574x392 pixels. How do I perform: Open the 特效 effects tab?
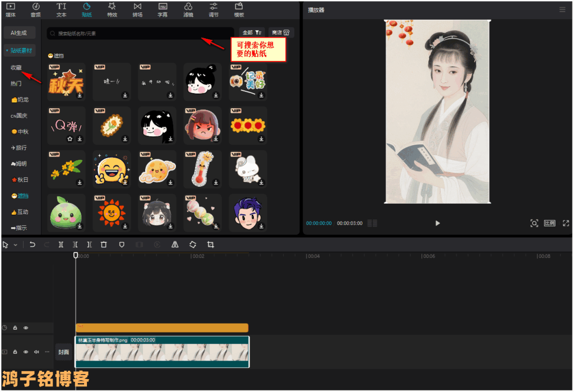(112, 9)
